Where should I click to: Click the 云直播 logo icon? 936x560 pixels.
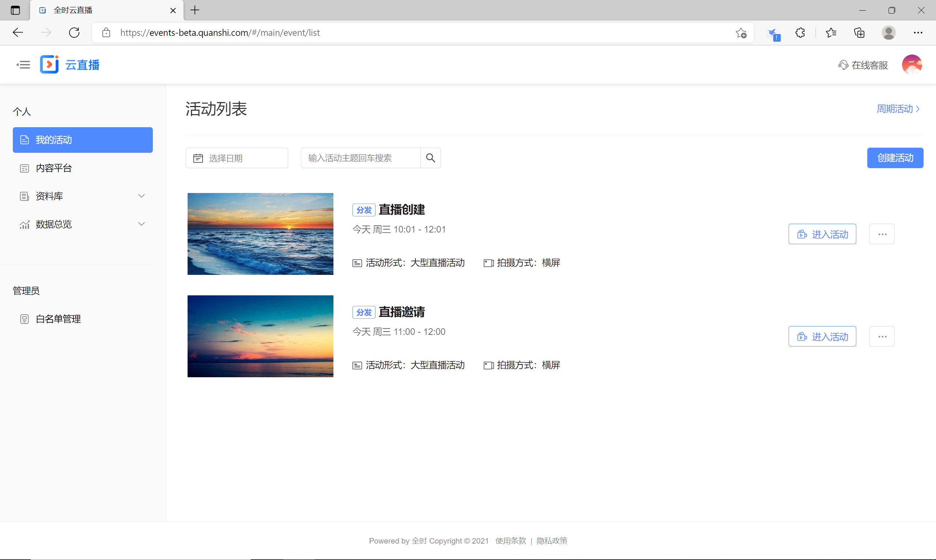click(x=49, y=65)
